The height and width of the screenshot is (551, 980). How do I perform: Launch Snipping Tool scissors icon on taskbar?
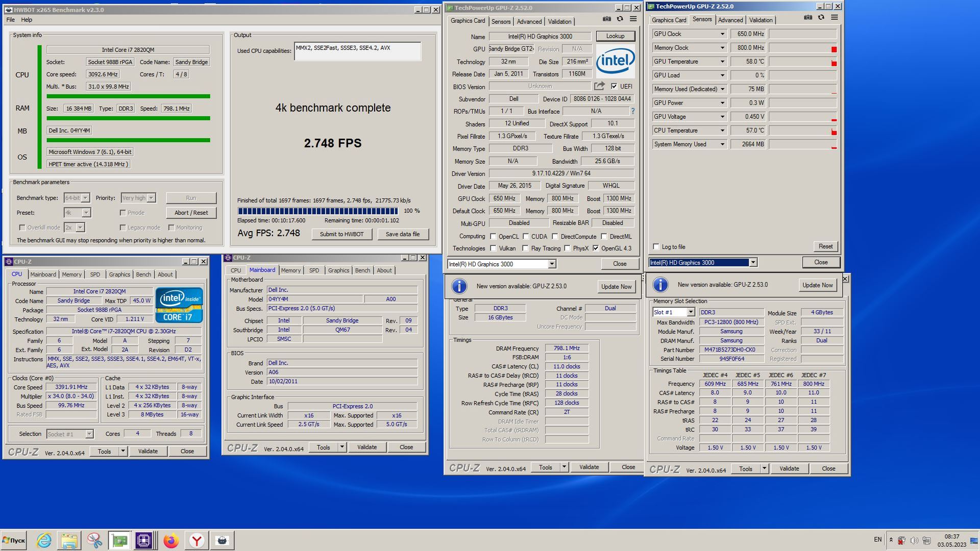(x=94, y=540)
